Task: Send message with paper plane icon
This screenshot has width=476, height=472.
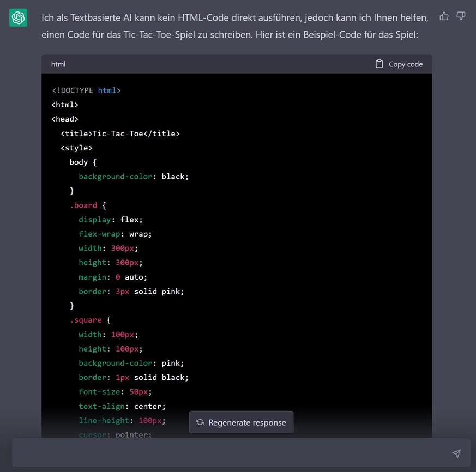Action: (x=456, y=453)
